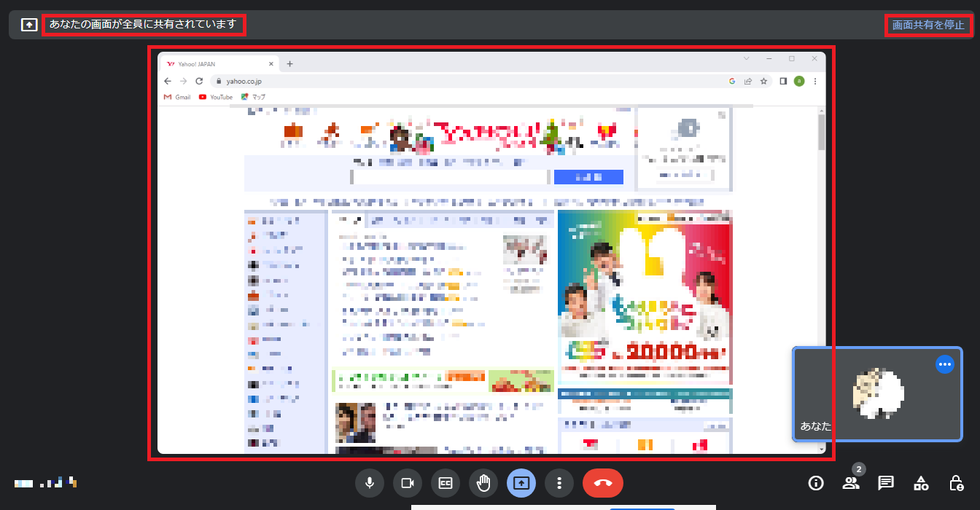Raise hand in the meeting

[483, 482]
